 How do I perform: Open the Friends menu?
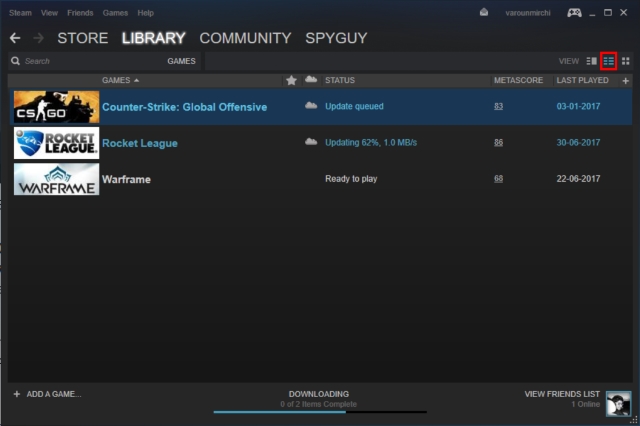point(80,13)
